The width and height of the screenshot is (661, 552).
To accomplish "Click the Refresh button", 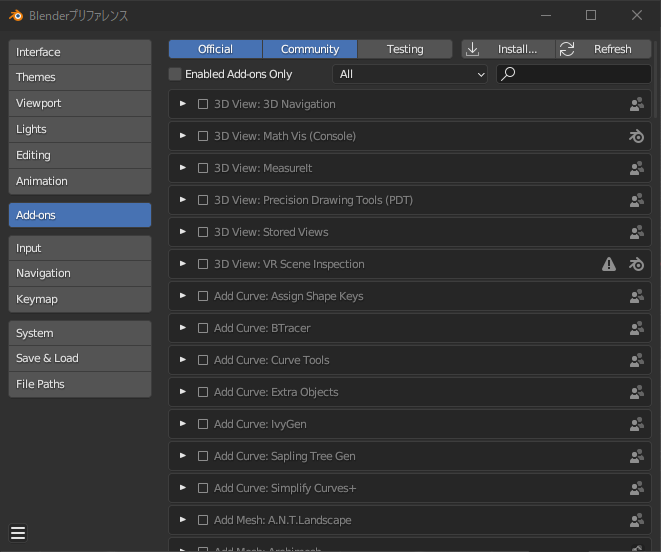I will [604, 49].
